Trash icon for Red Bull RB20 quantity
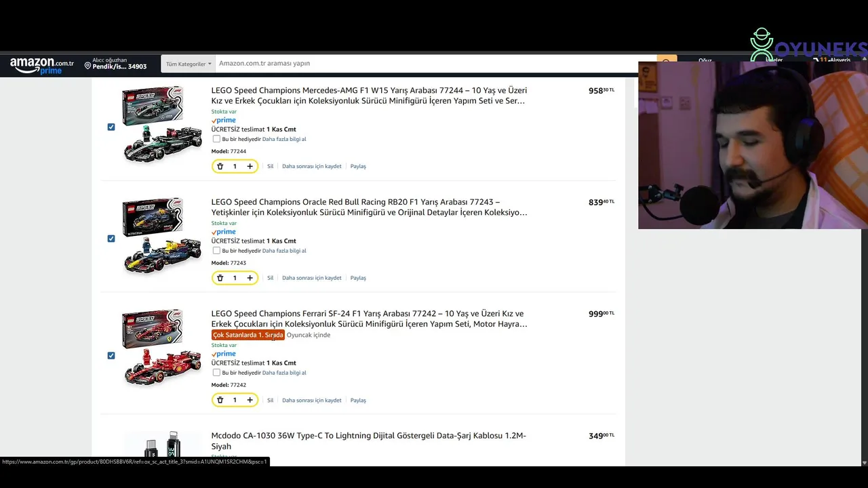 click(220, 278)
